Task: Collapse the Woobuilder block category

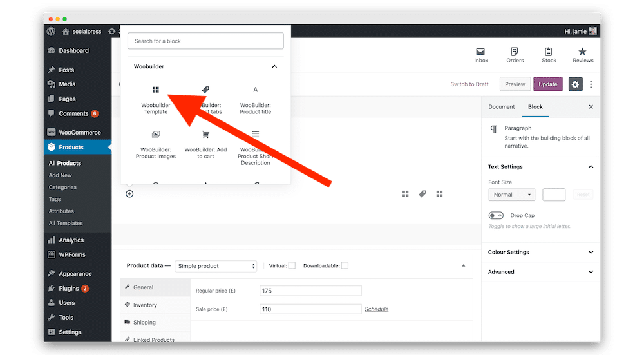Action: pos(274,66)
